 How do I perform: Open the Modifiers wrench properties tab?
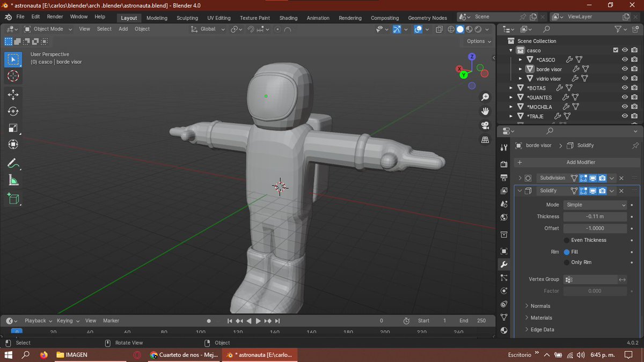pos(503,264)
